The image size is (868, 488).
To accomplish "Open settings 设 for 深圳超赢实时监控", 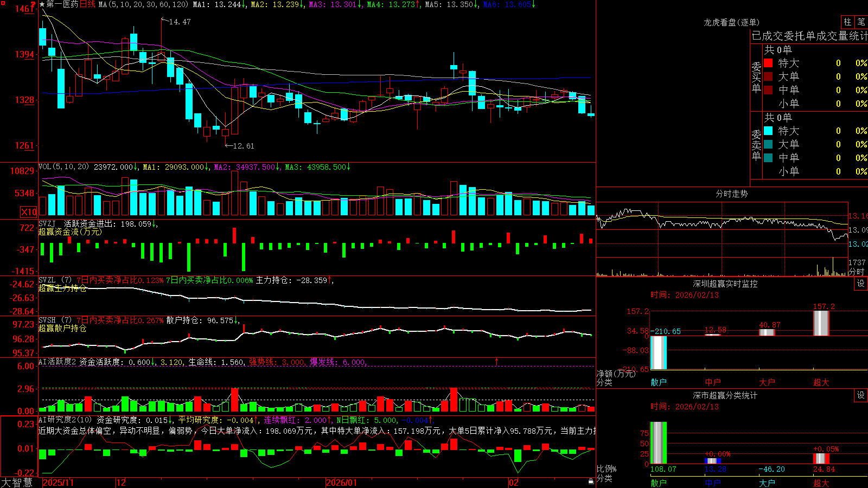I will click(x=861, y=284).
